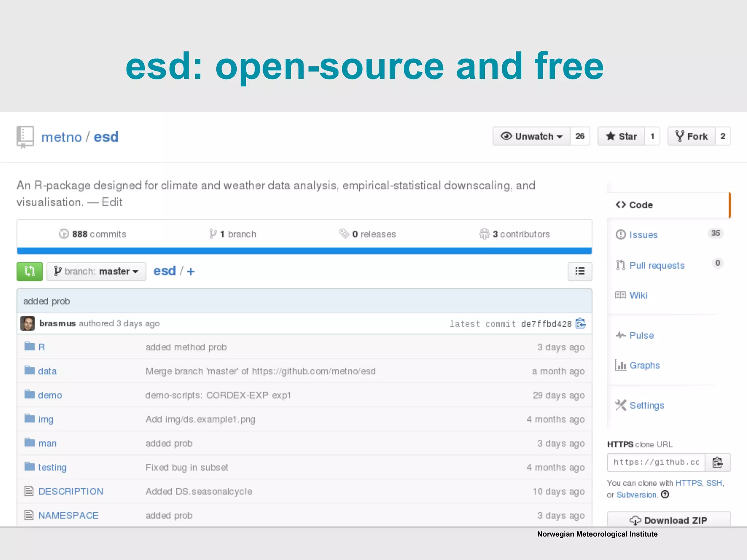
Task: Click the Graphs bar chart icon
Action: (620, 365)
